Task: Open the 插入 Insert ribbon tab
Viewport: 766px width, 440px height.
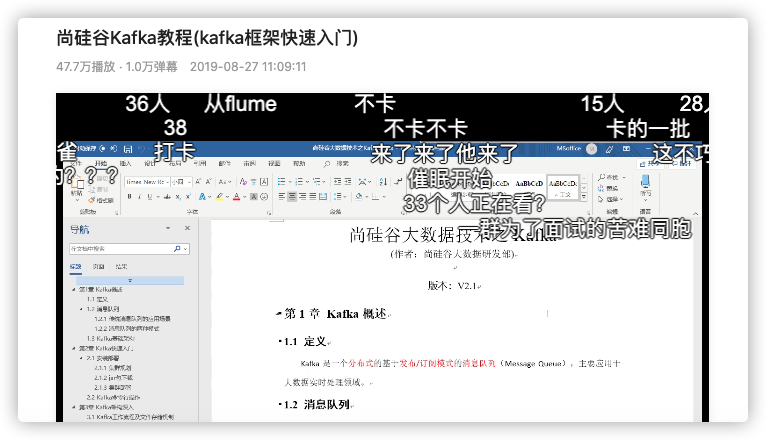Action: pos(126,163)
